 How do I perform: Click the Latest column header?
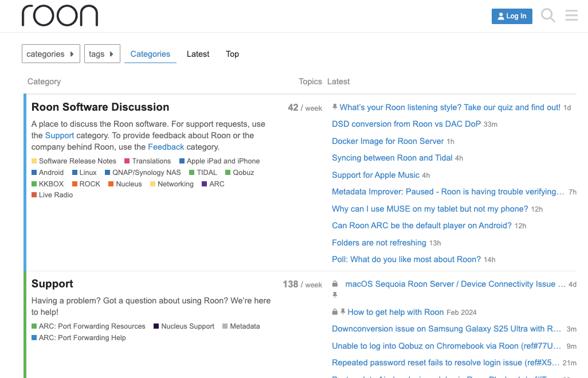[x=338, y=81]
